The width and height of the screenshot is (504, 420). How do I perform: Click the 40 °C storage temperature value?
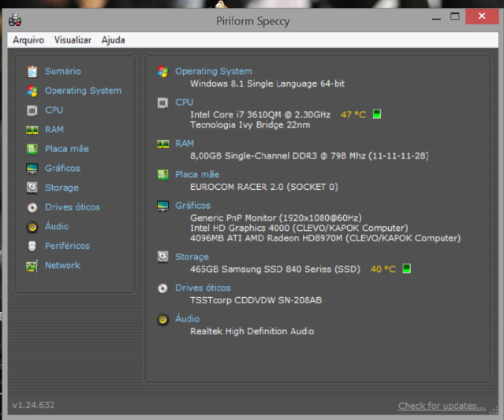(x=383, y=269)
